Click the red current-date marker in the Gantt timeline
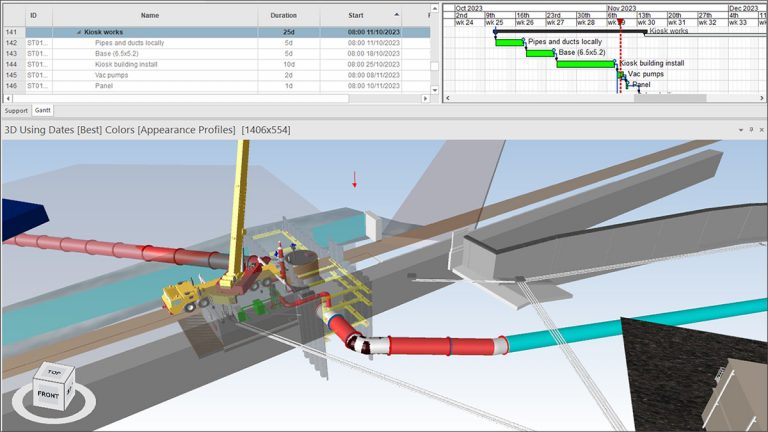768x432 pixels. (x=621, y=22)
